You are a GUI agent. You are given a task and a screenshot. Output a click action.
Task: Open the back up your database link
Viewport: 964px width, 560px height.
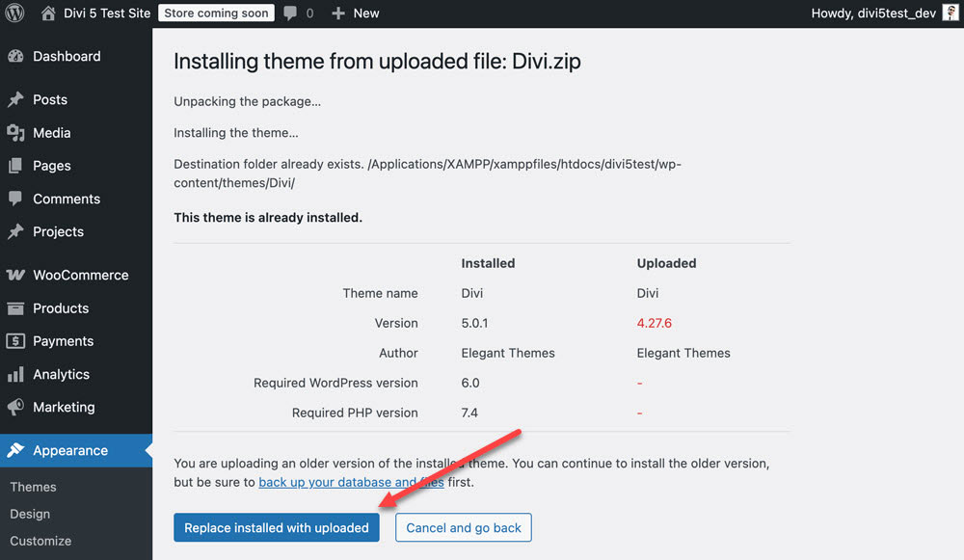(x=351, y=482)
